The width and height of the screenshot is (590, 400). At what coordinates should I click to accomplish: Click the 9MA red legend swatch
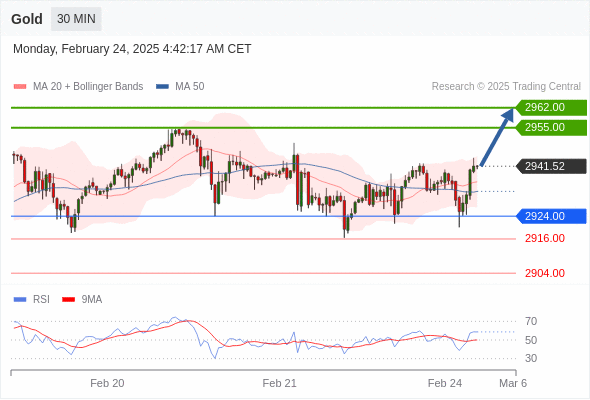coord(68,300)
